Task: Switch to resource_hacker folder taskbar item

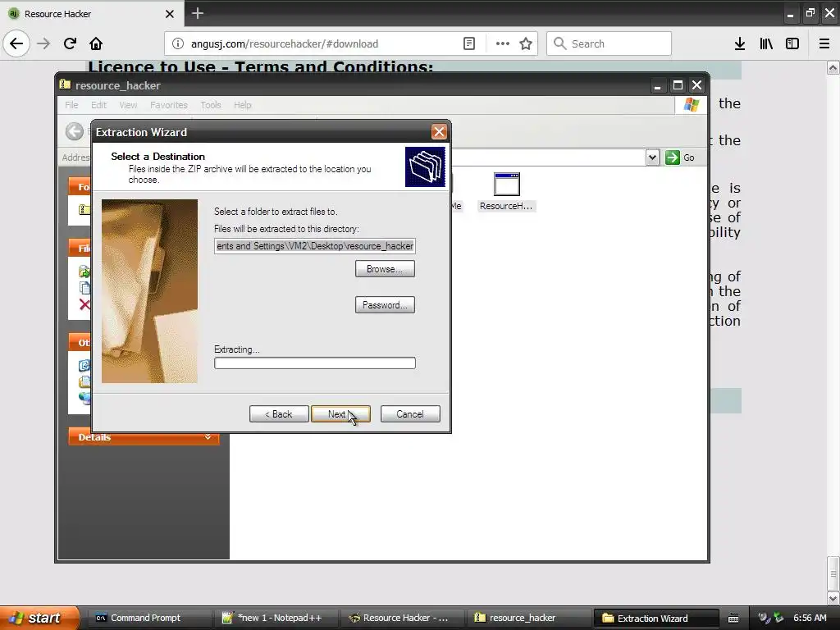Action: point(529,619)
